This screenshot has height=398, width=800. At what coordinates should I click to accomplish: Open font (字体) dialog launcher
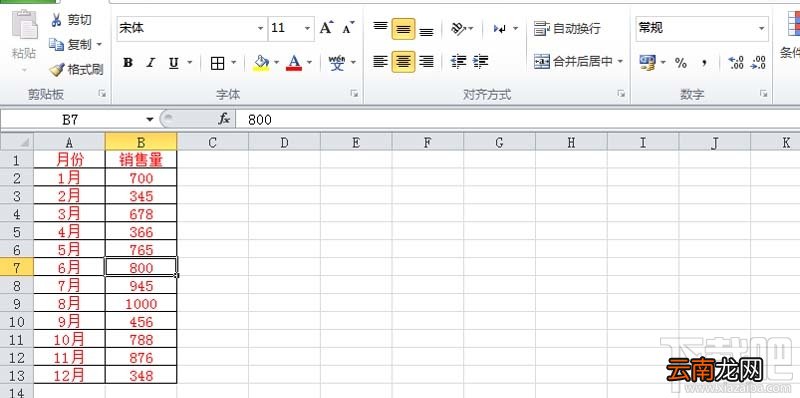tap(354, 94)
